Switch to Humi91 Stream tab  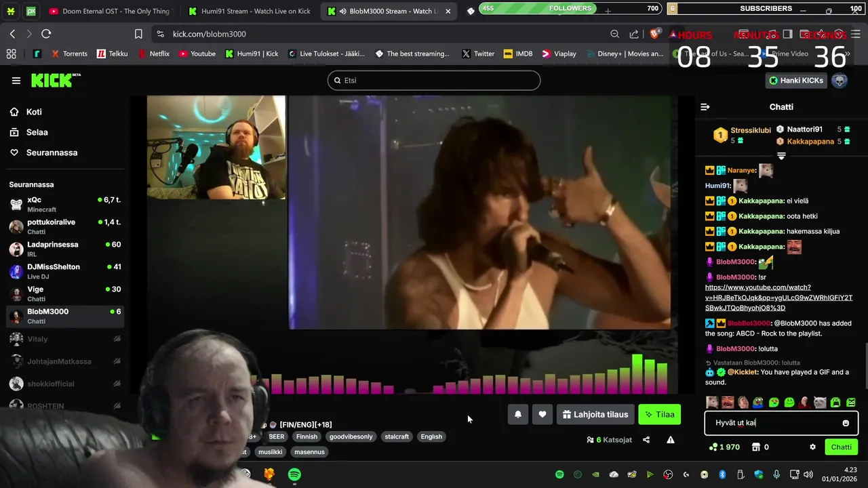(x=250, y=12)
